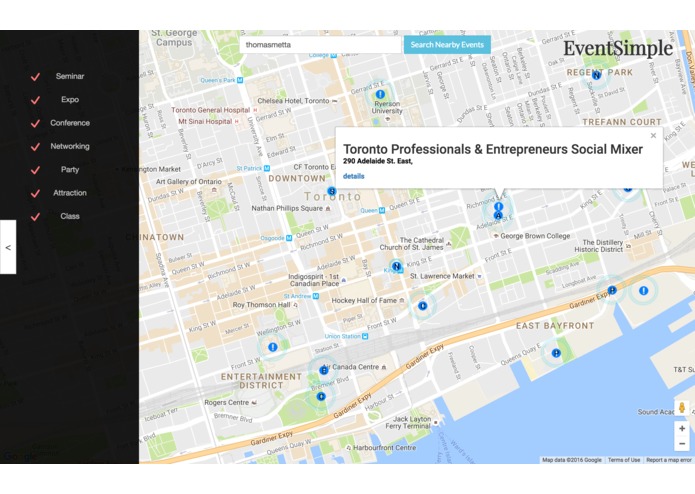Select the N marker at King station
This screenshot has height=494, width=695.
coord(397,266)
